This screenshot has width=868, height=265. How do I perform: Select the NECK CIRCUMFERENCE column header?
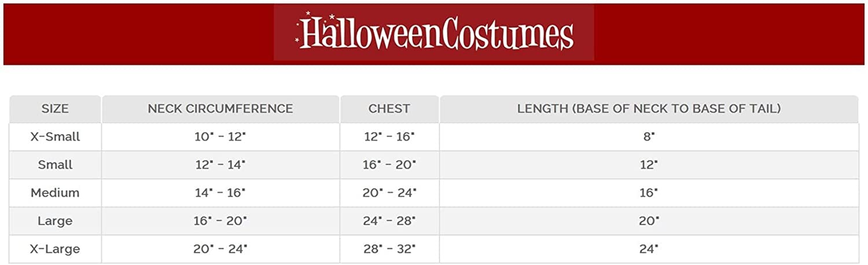tap(220, 109)
